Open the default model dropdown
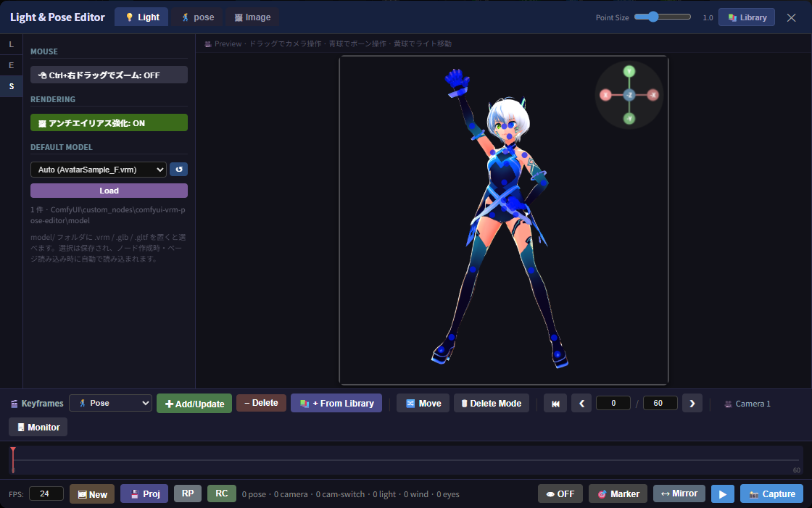Screen dimensions: 812x508 [x=99, y=170]
